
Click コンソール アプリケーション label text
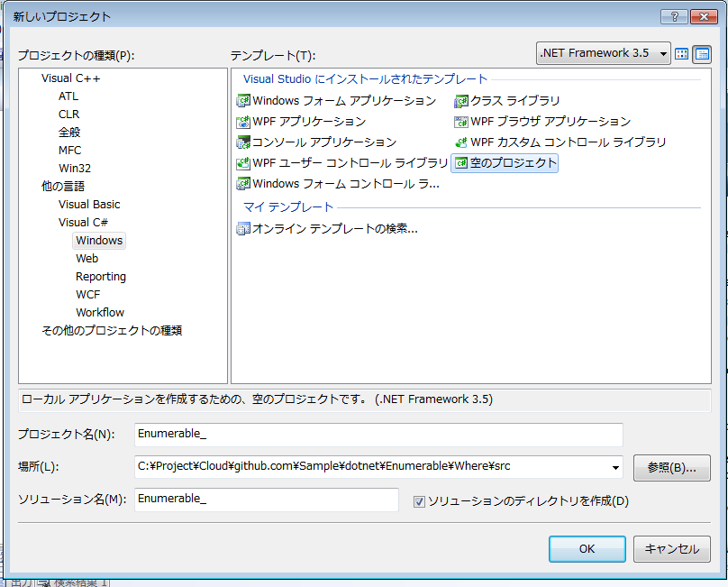pyautogui.click(x=324, y=142)
